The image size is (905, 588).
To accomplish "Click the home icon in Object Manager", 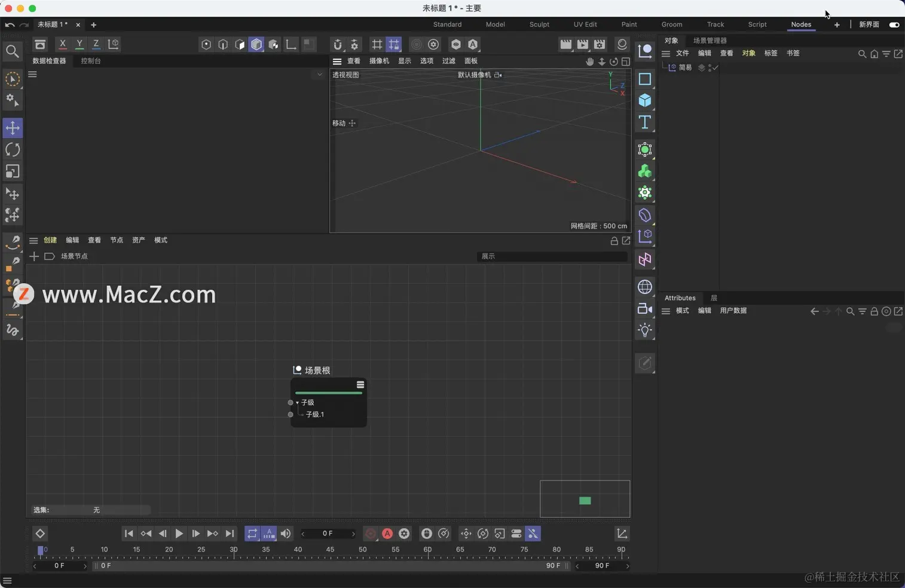I will (874, 54).
